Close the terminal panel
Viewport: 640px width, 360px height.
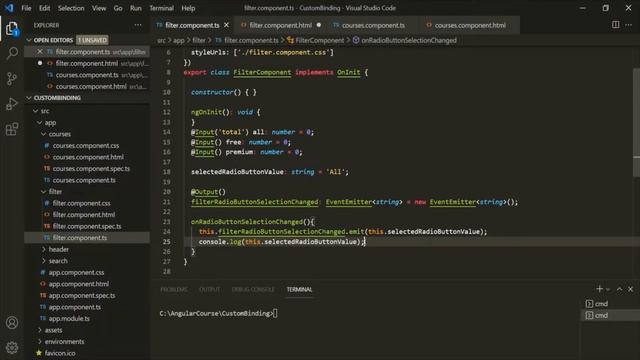pyautogui.click(x=631, y=289)
